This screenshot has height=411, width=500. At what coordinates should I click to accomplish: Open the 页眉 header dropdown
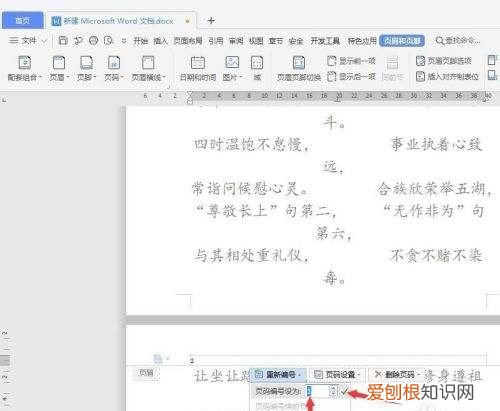(x=59, y=68)
